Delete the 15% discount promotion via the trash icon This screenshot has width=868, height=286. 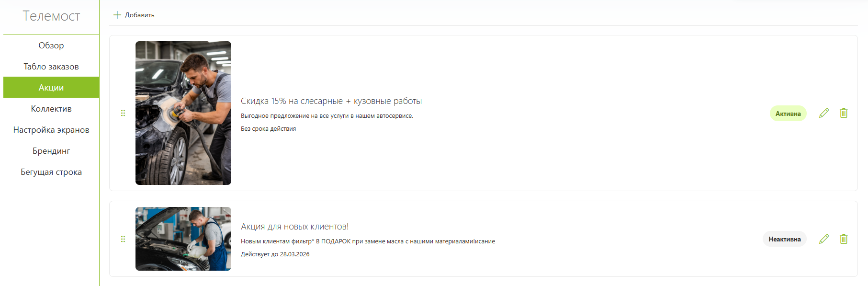click(844, 113)
